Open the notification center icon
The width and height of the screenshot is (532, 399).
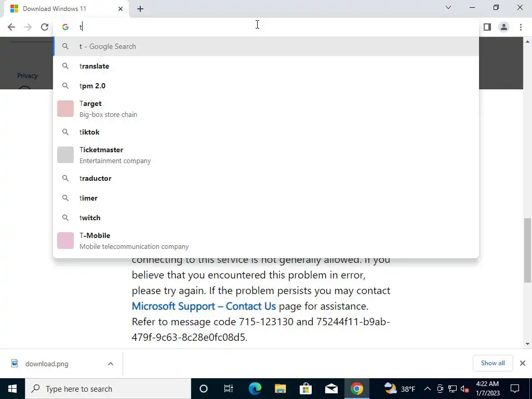(x=515, y=389)
